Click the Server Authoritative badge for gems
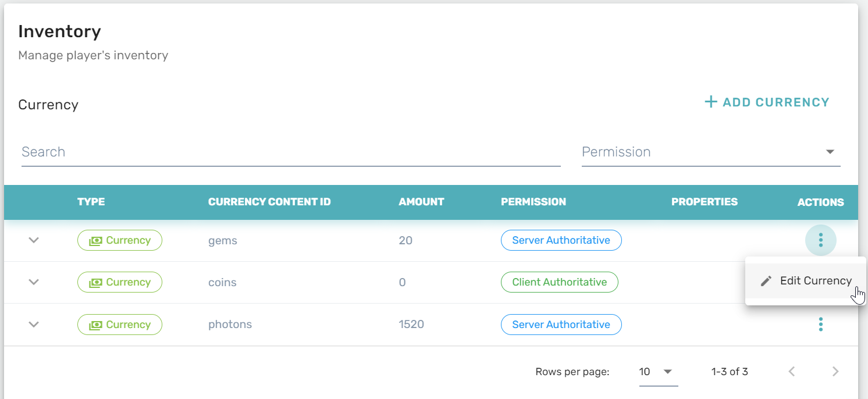Viewport: 868px width, 399px height. [x=561, y=240]
